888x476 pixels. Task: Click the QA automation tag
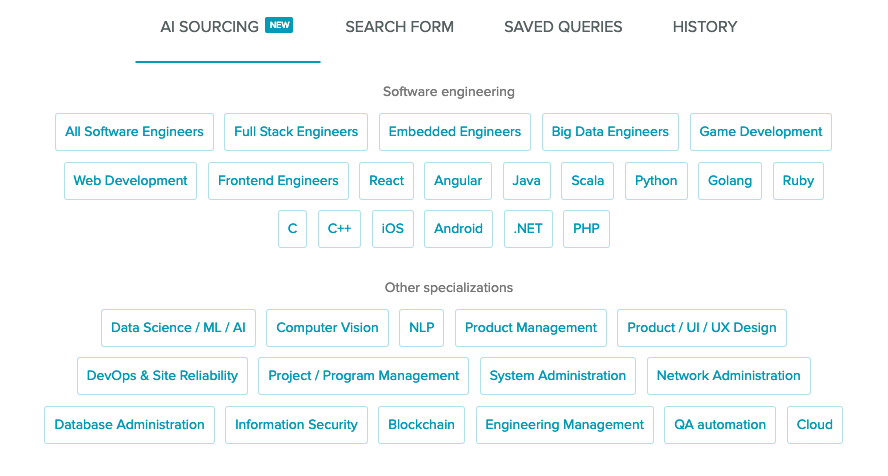(x=720, y=425)
